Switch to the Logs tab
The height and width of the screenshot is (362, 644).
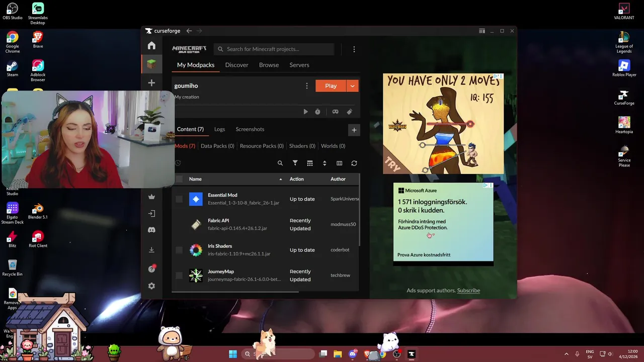click(219, 129)
